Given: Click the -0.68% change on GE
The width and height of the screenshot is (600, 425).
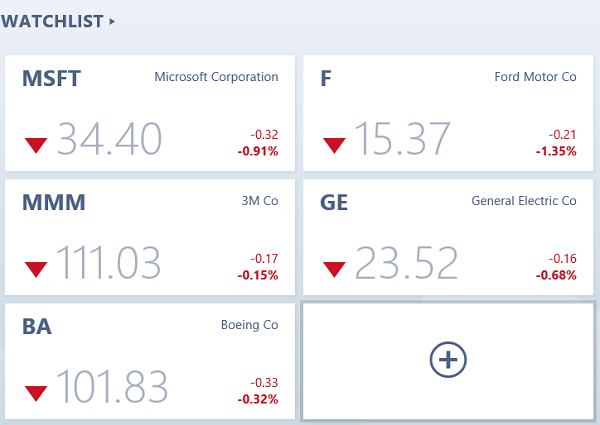Looking at the screenshot, I should [556, 275].
